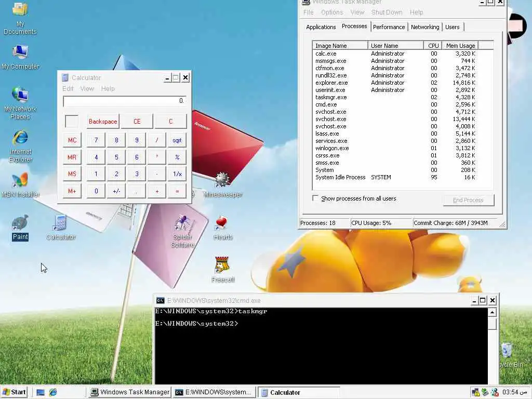
Task: Click the 7 key on Calculator
Action: [96, 140]
